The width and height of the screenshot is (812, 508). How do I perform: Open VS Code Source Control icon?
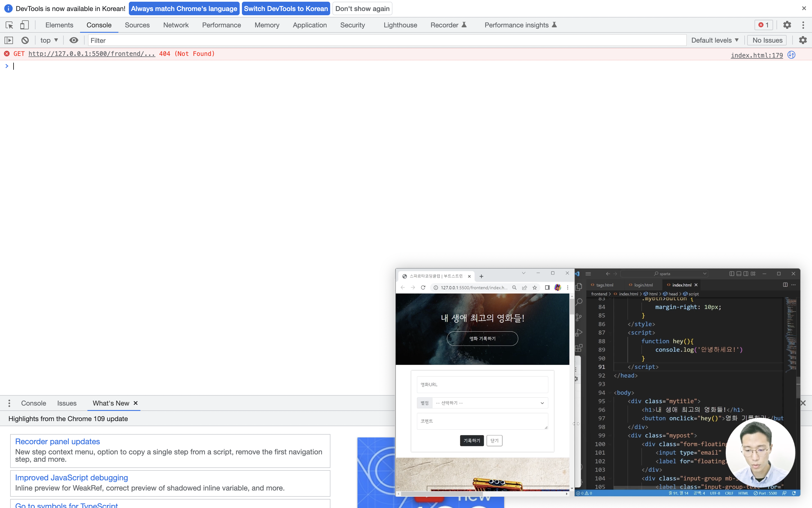tap(579, 317)
